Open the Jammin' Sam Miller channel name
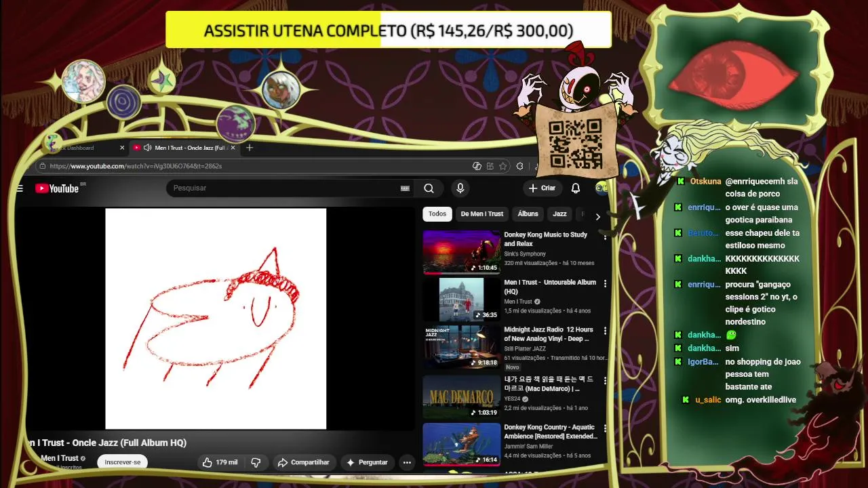Screen dimensions: 868x488 click(528, 447)
